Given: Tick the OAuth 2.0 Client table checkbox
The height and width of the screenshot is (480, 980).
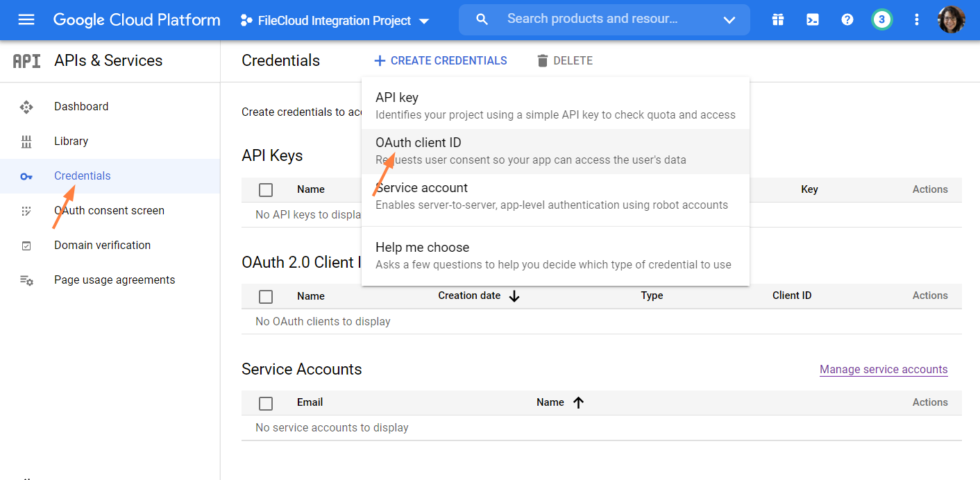Looking at the screenshot, I should click(266, 296).
